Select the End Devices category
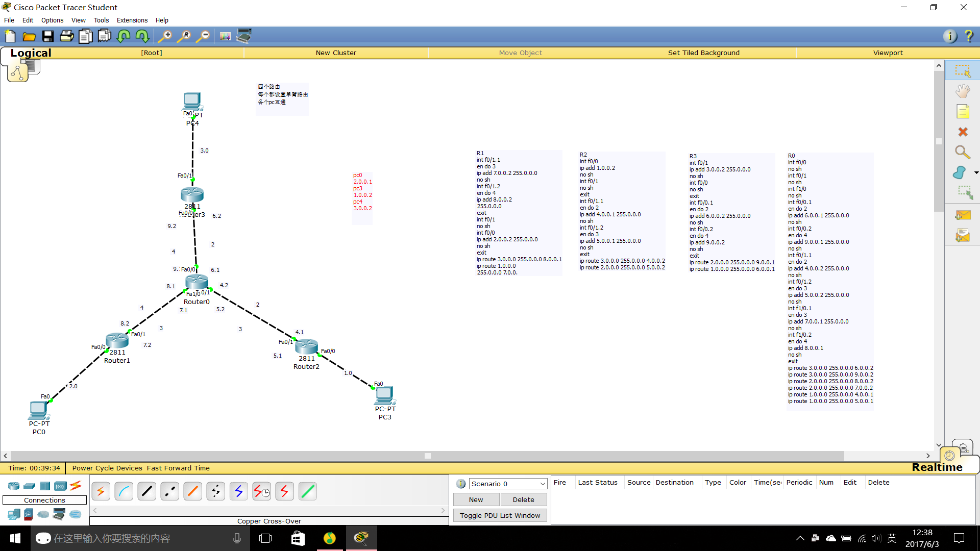The width and height of the screenshot is (980, 551). point(14,514)
